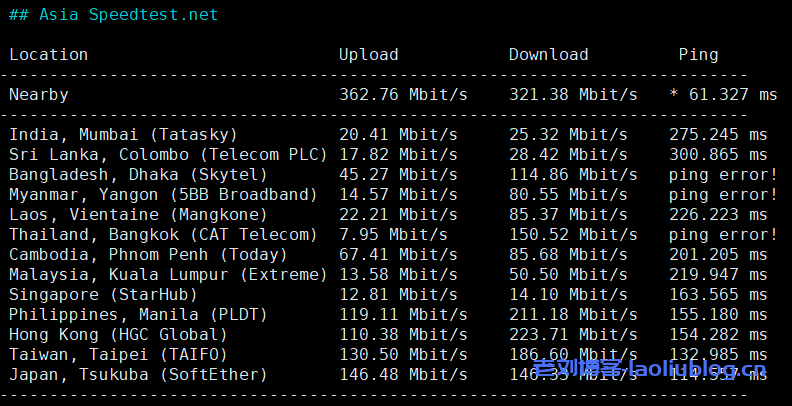Click the Location column header
This screenshot has height=406, width=792.
[48, 55]
